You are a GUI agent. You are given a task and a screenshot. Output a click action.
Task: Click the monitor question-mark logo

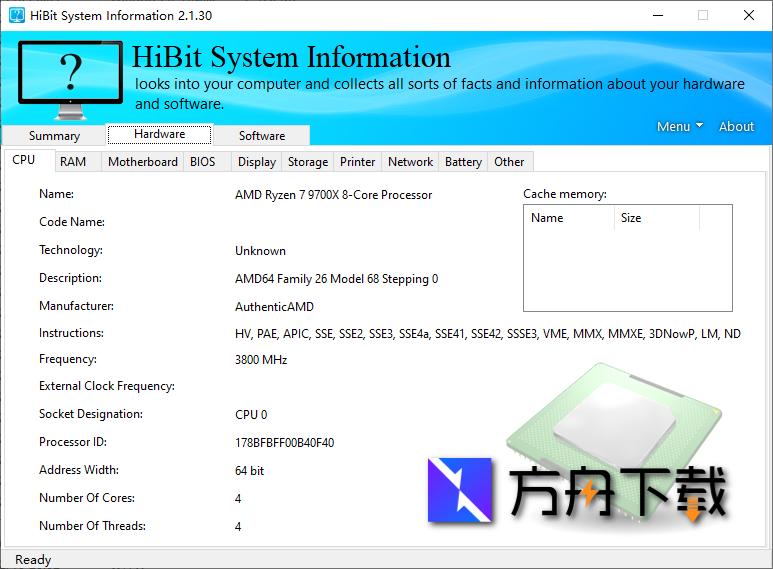click(70, 80)
